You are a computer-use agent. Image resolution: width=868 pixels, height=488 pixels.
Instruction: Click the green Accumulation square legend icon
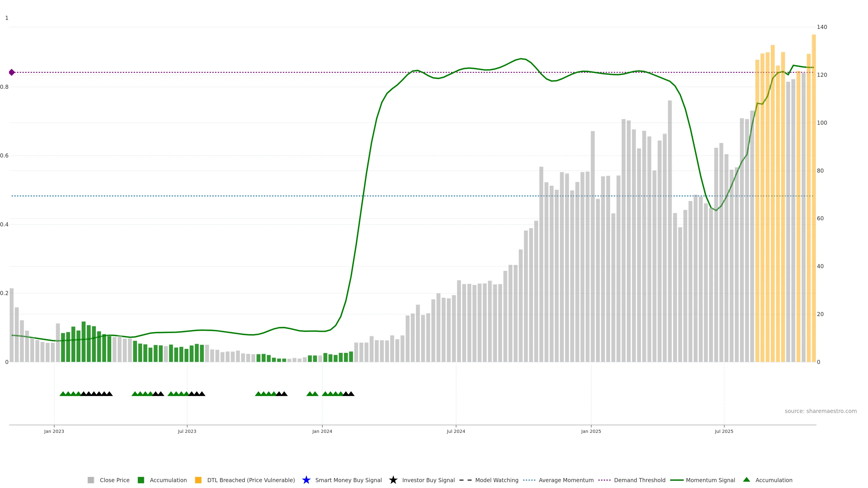(x=141, y=480)
